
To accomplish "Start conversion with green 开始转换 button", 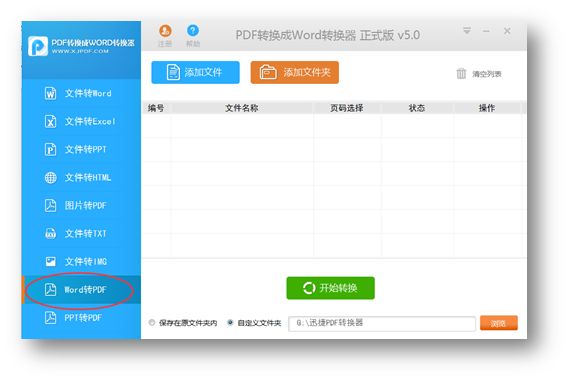I will (330, 288).
